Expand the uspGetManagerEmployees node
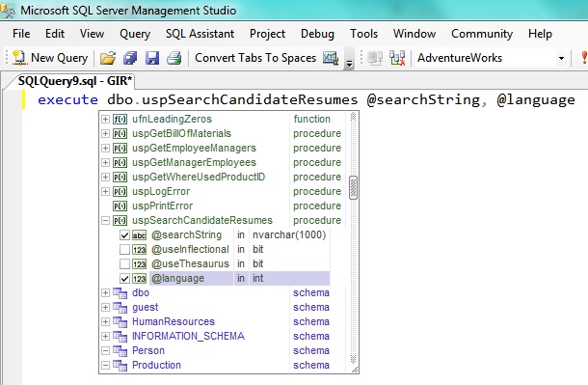The height and width of the screenshot is (385, 588). pos(105,162)
